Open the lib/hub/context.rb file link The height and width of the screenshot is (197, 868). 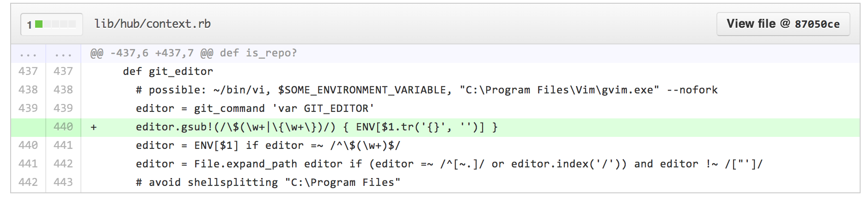point(153,24)
